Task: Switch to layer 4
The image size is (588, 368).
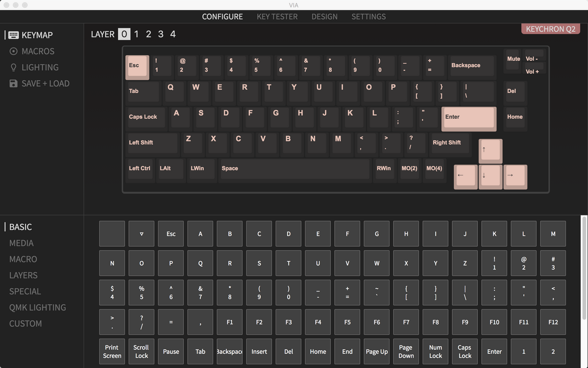Action: coord(173,34)
